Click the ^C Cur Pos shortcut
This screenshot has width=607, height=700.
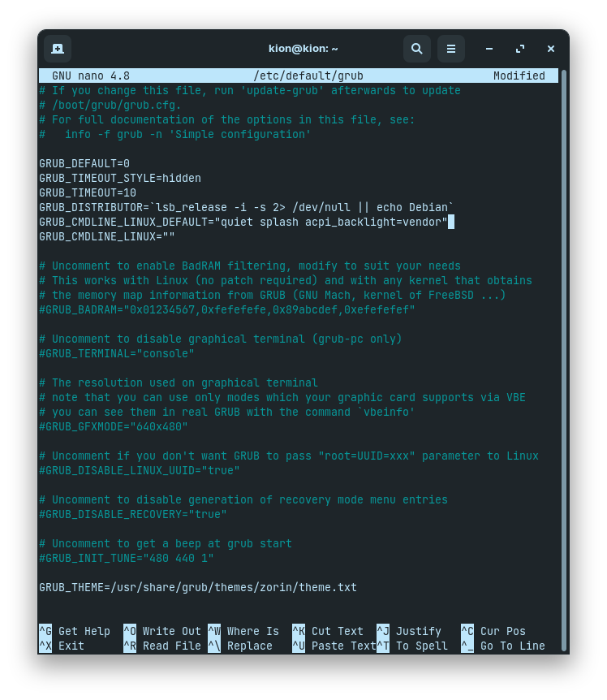[x=493, y=631]
